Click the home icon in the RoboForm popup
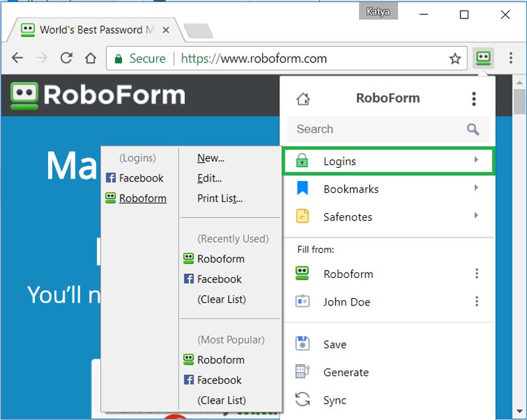Screen dimensions: 527x420 [x=303, y=99]
